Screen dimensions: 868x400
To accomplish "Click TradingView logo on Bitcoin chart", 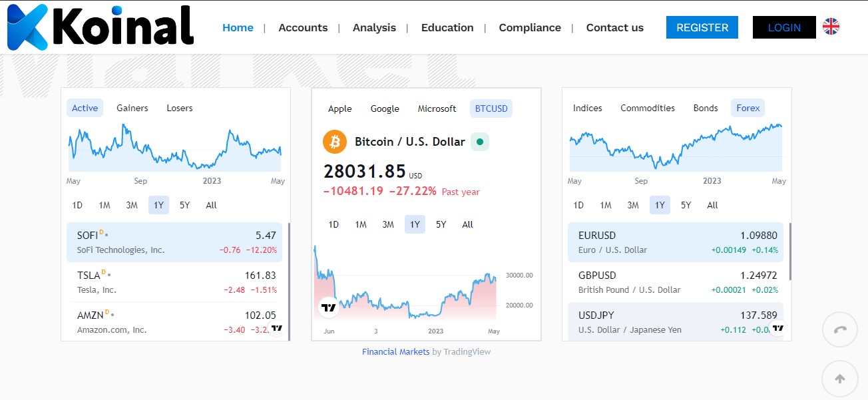I will pyautogui.click(x=328, y=307).
